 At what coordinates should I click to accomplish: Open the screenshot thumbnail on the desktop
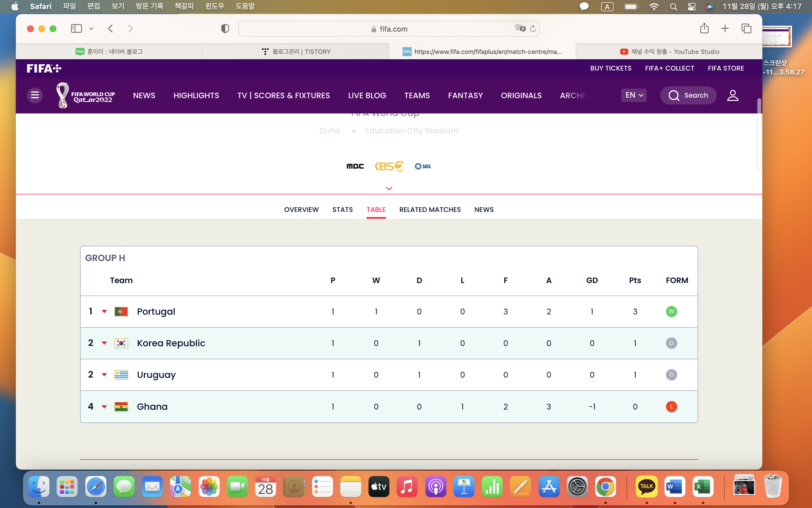click(776, 36)
